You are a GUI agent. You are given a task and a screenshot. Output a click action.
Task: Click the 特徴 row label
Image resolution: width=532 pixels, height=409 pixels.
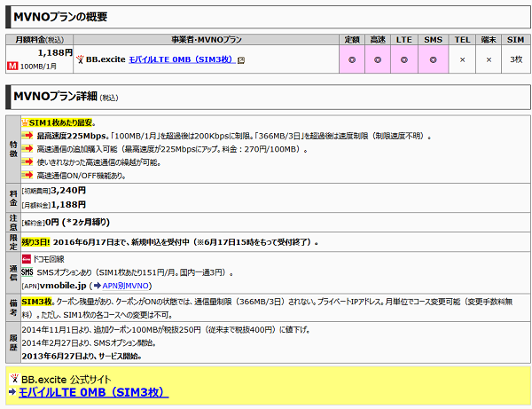coord(13,149)
